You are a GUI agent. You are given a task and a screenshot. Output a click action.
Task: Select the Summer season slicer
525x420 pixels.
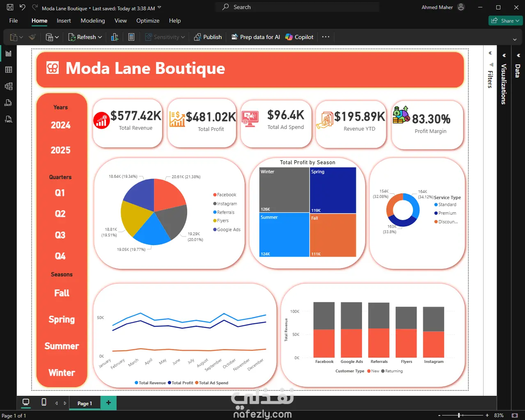point(62,346)
